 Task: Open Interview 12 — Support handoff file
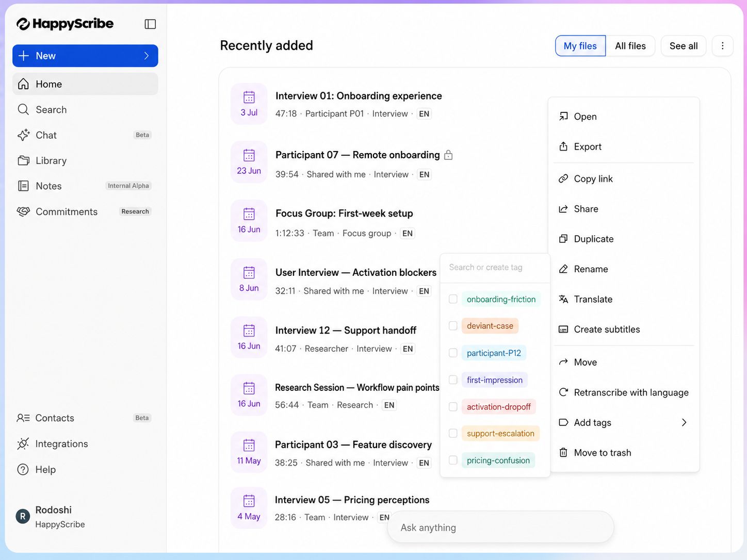point(346,330)
